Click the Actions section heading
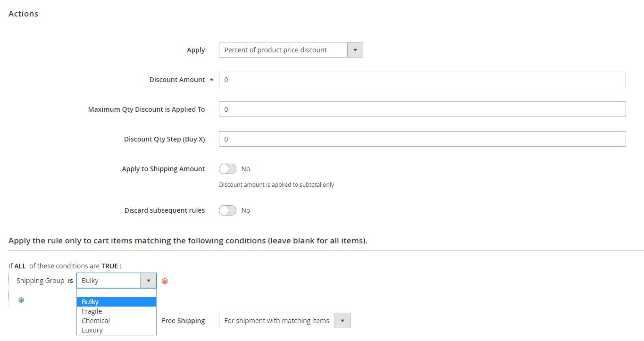 [24, 14]
